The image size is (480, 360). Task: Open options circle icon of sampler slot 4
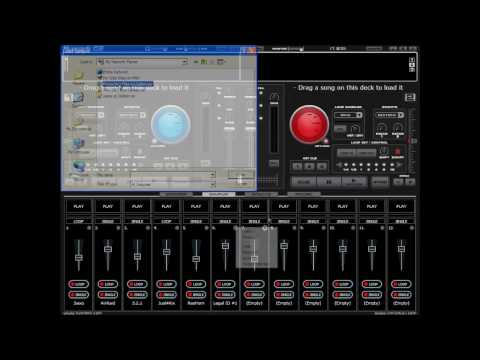[177, 228]
